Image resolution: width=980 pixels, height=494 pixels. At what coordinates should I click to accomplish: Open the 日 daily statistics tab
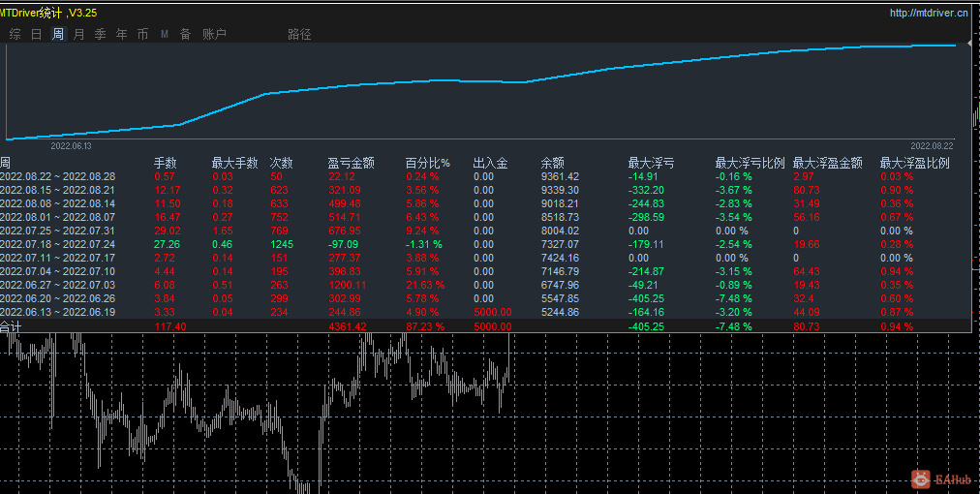click(x=36, y=35)
